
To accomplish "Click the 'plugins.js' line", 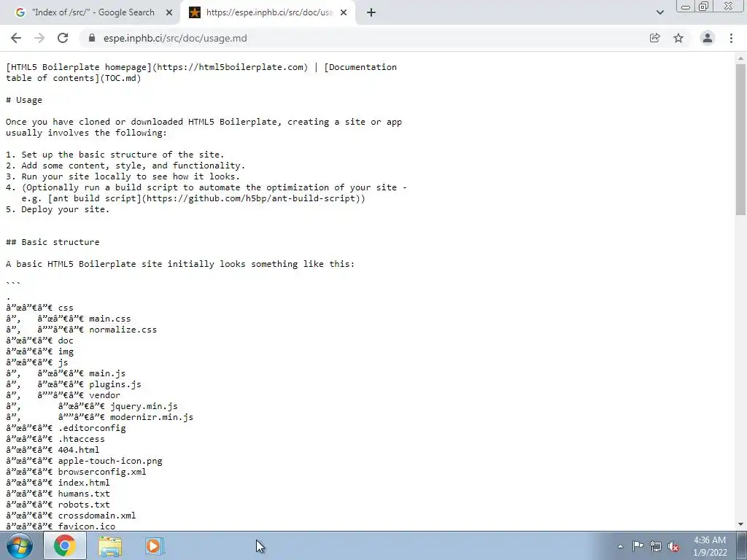I will click(74, 384).
